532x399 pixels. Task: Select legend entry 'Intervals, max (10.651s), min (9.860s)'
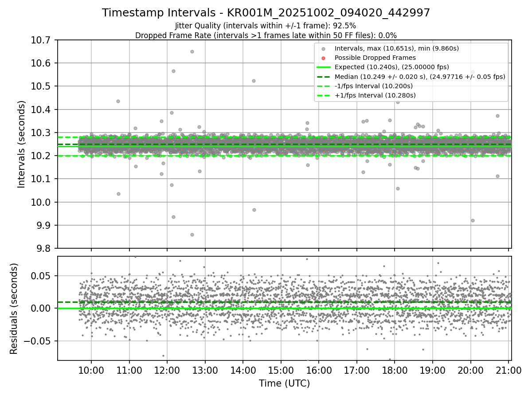(396, 48)
